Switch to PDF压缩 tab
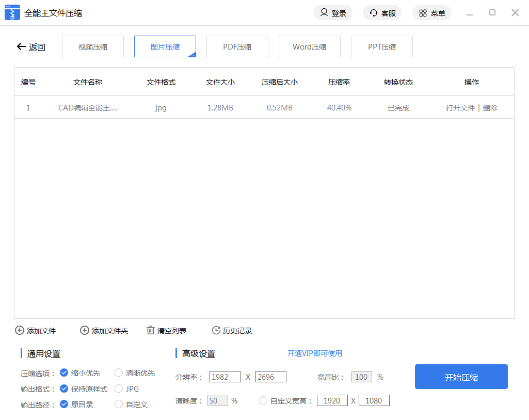 [x=237, y=46]
